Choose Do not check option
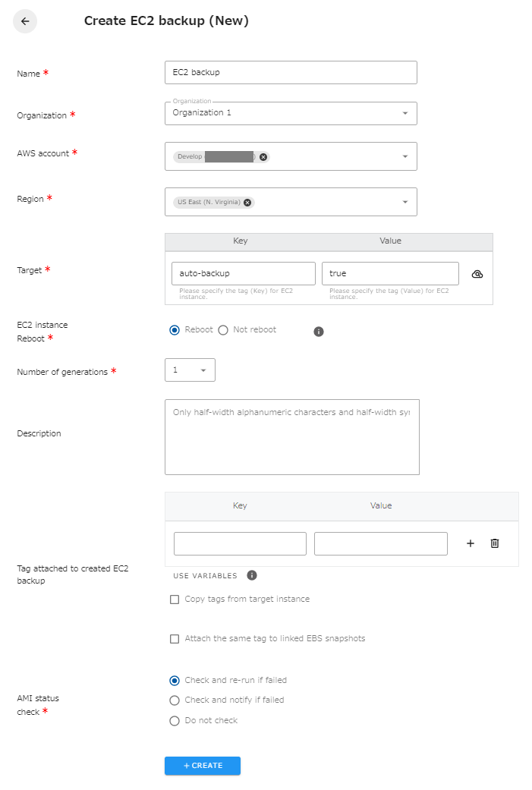The width and height of the screenshot is (532, 790). tap(175, 721)
